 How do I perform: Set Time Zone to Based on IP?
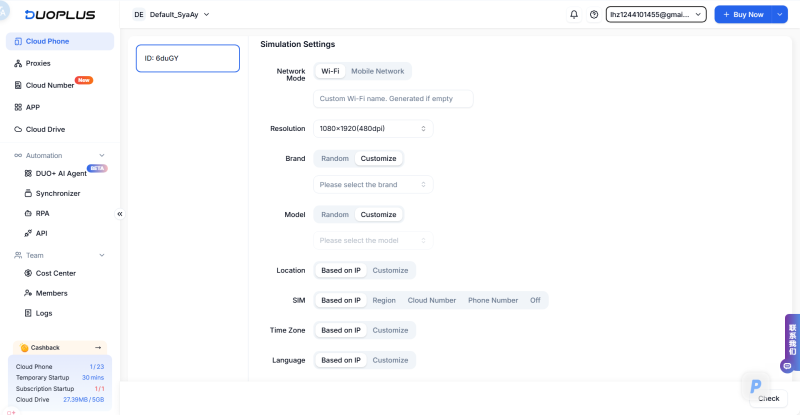pos(341,330)
